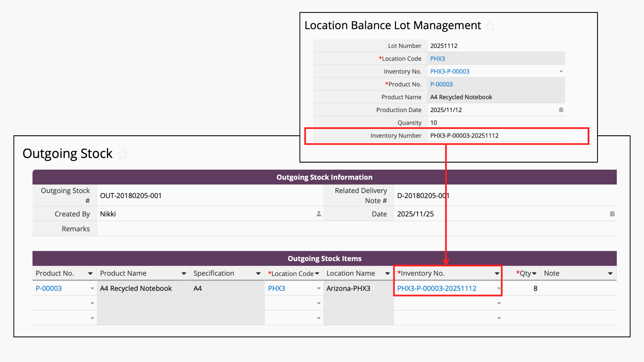
Task: Open the Product No. column header menu
Action: (90, 274)
